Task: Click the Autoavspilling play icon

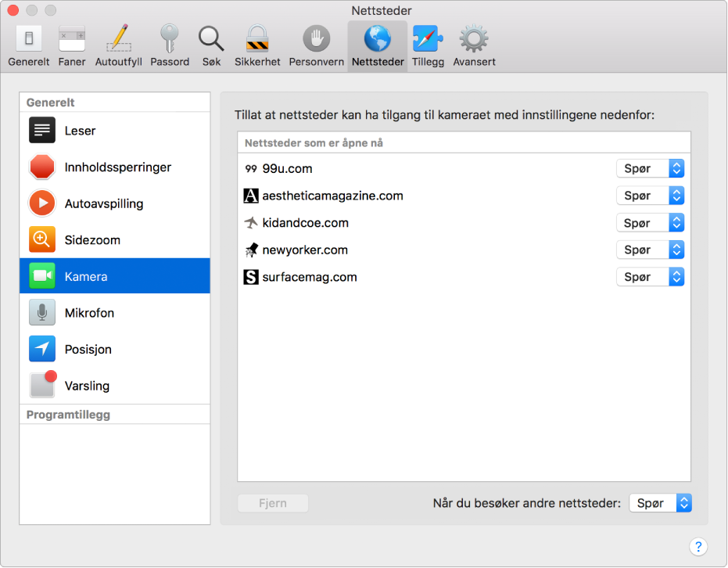Action: pos(42,203)
